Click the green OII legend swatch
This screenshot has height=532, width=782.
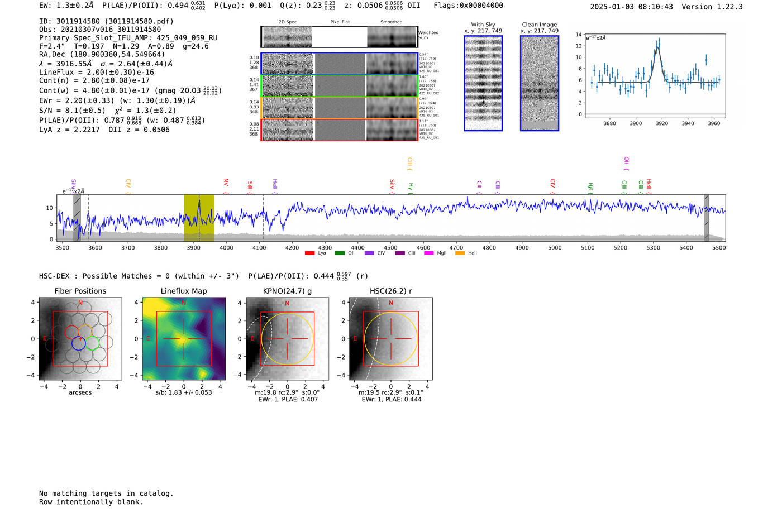[340, 253]
